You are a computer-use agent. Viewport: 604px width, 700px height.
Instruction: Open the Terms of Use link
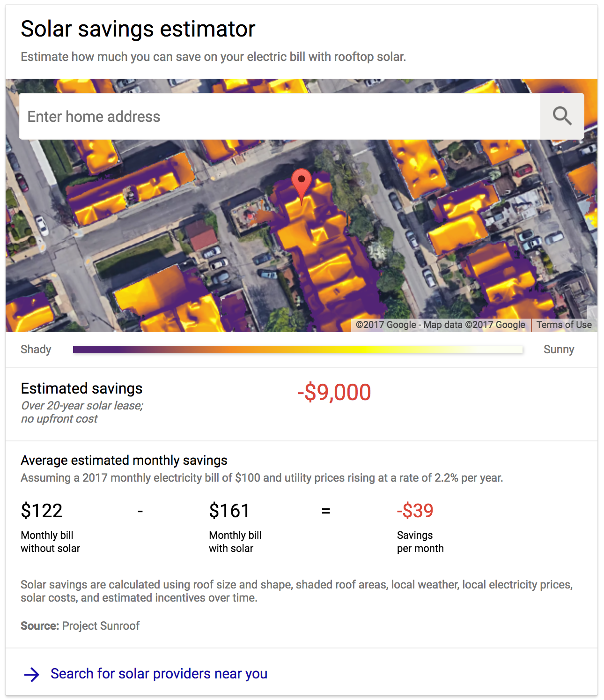point(564,325)
